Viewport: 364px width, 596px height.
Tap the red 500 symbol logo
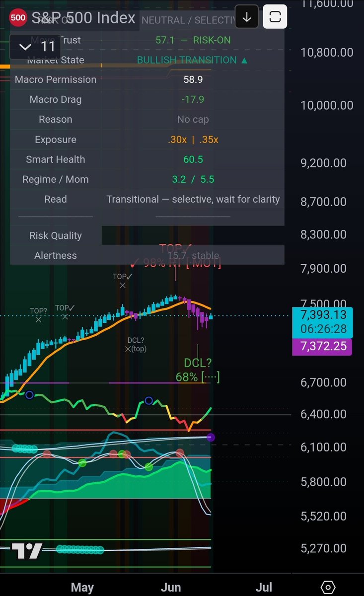coord(18,17)
